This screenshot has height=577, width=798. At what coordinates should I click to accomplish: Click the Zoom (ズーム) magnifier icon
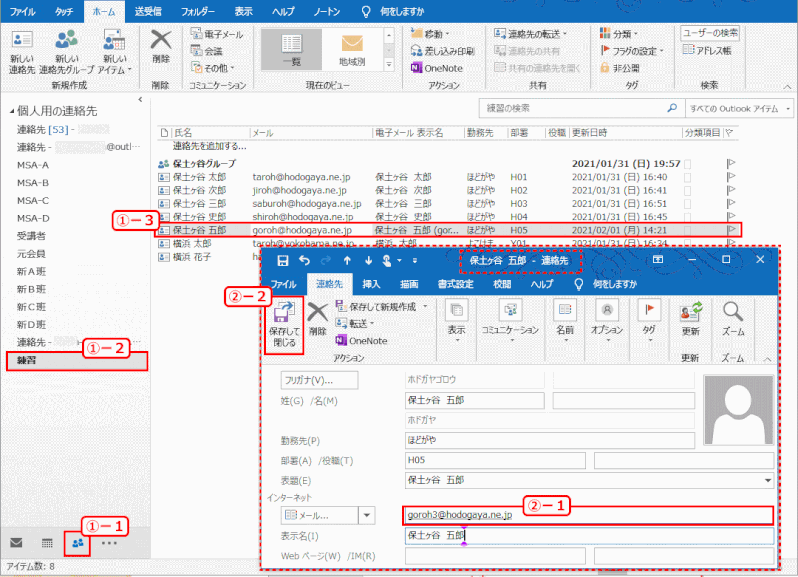(x=733, y=311)
